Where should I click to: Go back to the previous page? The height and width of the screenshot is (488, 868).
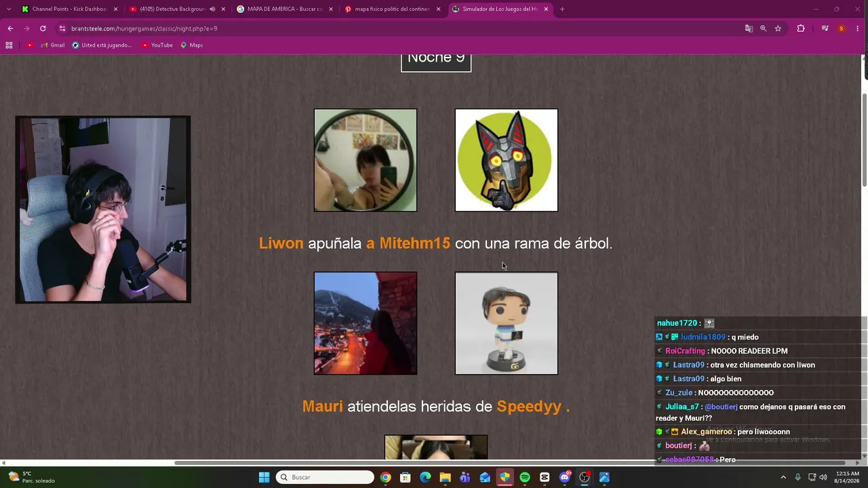pyautogui.click(x=10, y=28)
